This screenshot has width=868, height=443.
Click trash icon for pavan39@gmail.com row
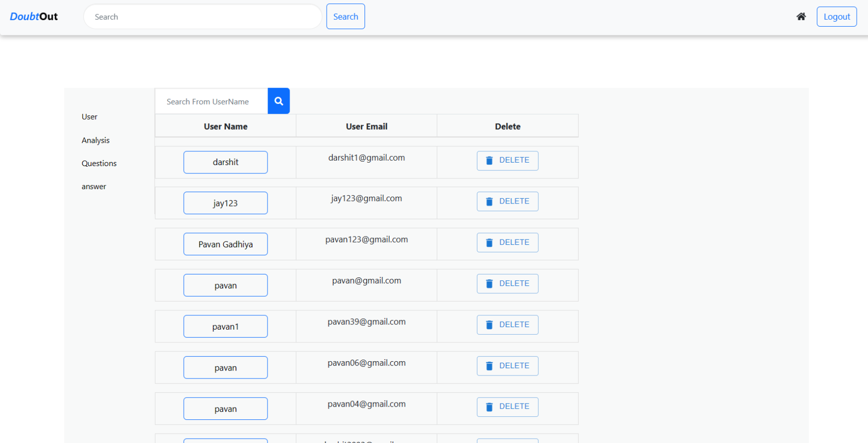(x=489, y=325)
